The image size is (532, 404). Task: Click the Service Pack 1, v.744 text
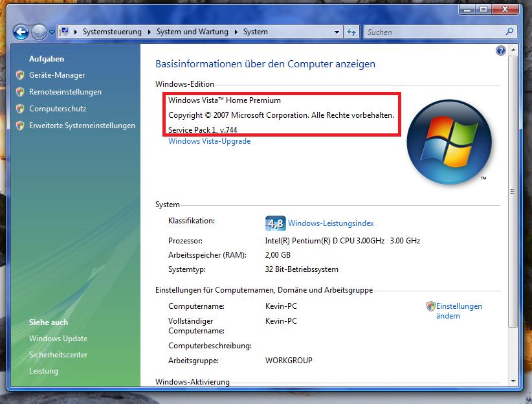203,129
